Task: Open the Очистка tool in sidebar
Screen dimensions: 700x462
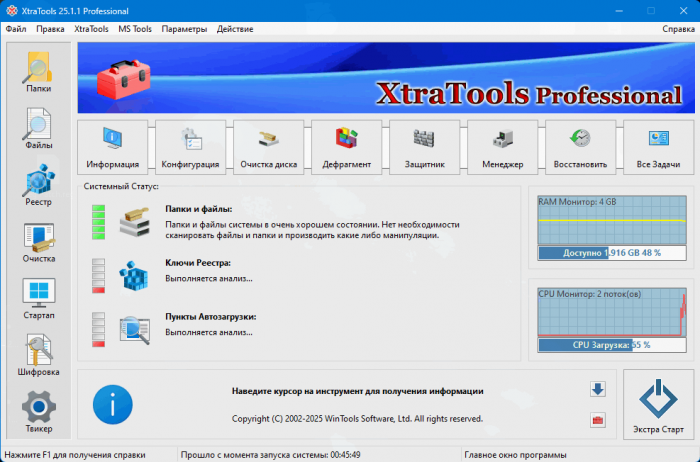Action: coord(38,242)
